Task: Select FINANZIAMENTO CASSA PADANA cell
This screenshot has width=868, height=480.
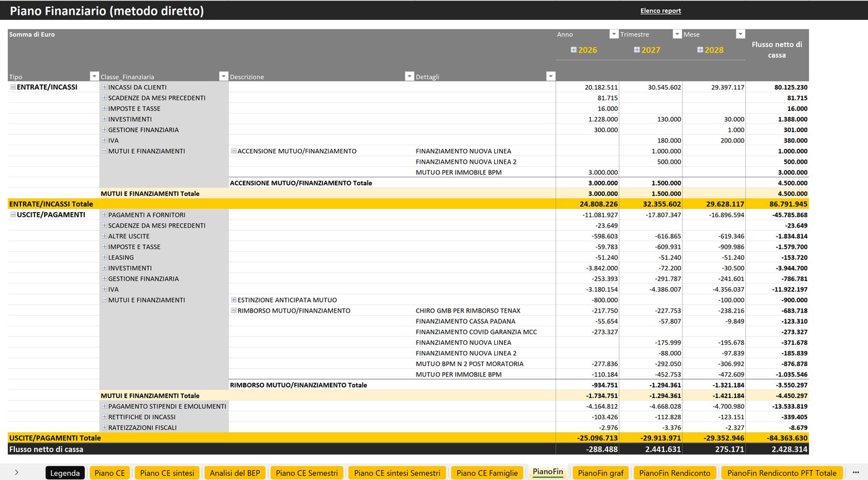Action: coord(466,321)
